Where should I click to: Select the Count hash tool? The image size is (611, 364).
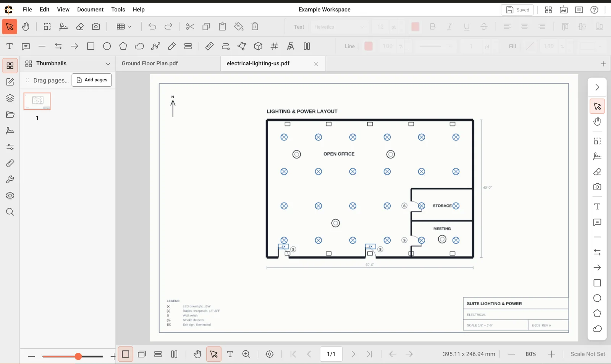[x=274, y=46]
